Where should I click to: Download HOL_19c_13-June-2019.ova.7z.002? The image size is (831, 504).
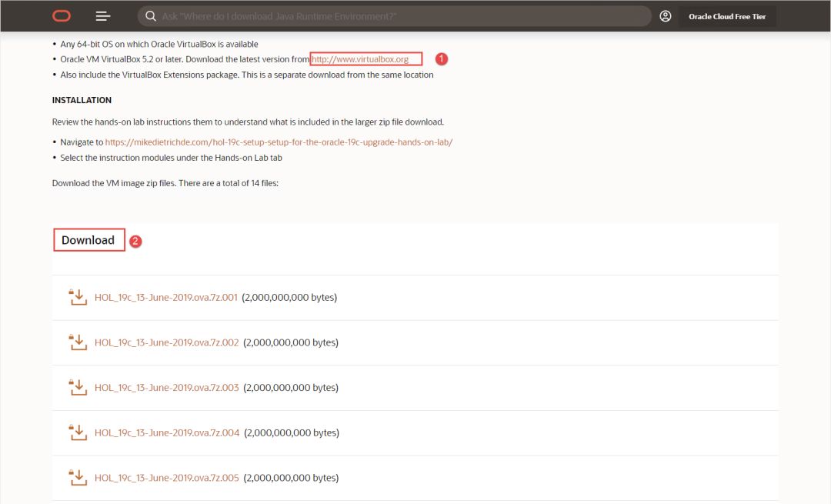pyautogui.click(x=166, y=342)
